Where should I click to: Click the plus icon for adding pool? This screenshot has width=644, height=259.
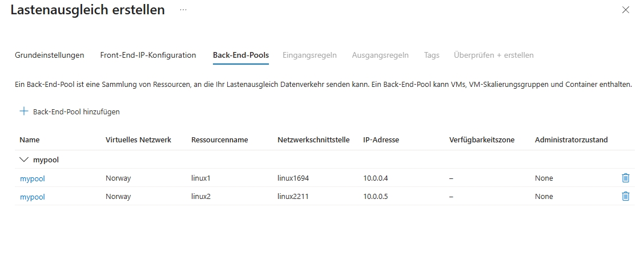click(23, 111)
